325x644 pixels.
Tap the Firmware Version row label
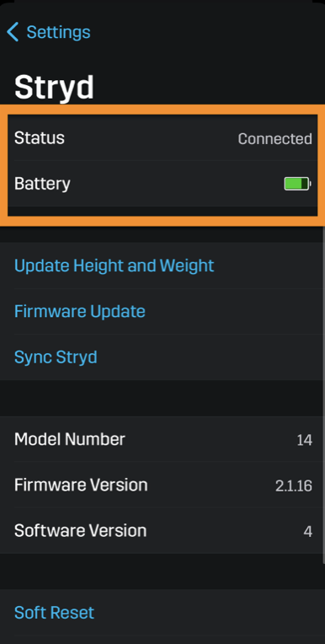point(81,485)
